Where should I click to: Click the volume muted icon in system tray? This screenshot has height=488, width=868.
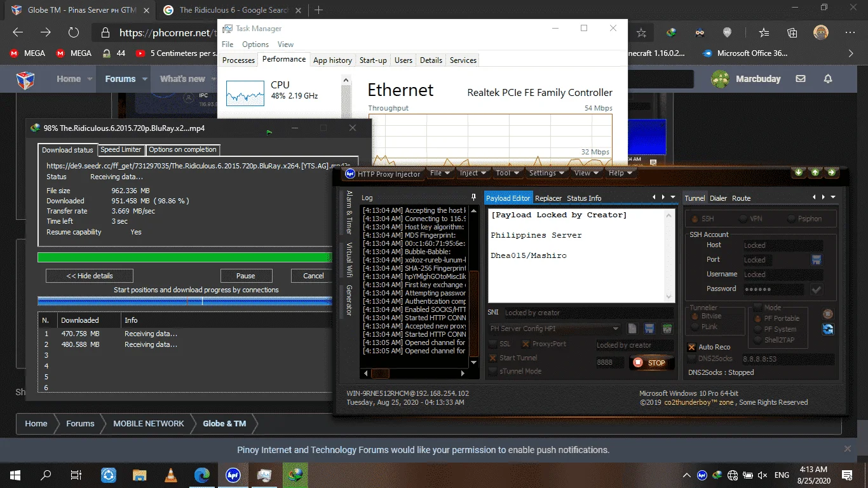(x=763, y=475)
